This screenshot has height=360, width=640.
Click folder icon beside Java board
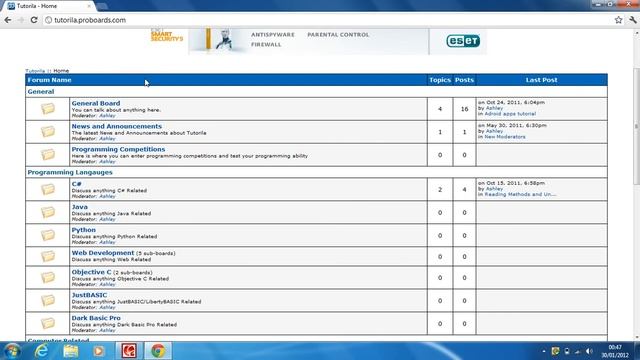point(48,212)
